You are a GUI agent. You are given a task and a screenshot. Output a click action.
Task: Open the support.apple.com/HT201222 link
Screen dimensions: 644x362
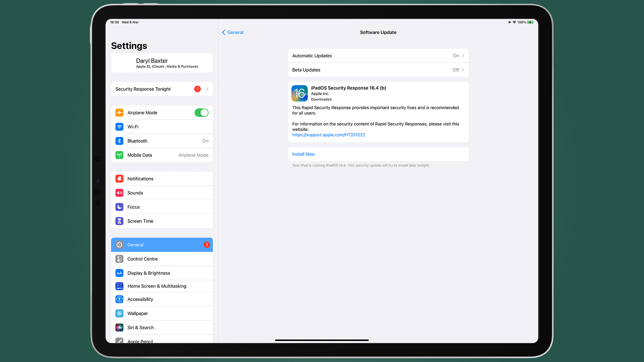[328, 135]
